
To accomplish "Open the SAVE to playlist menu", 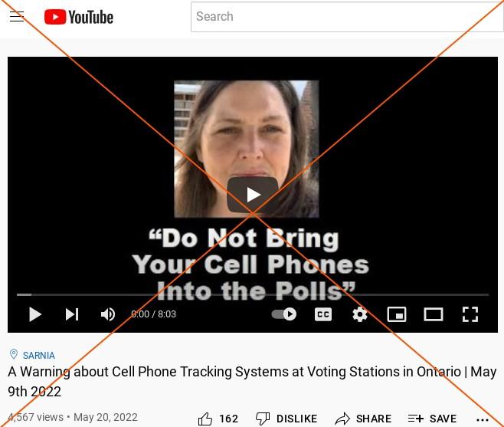I will coord(432,419).
